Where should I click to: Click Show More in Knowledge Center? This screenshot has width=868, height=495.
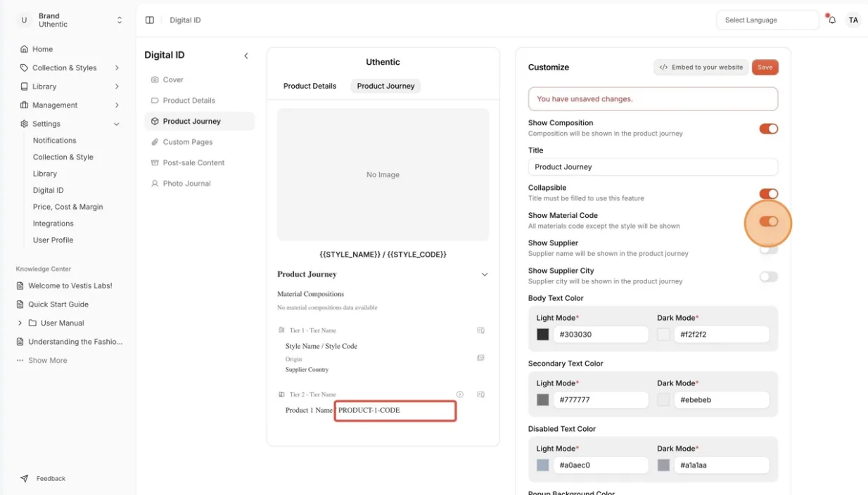tap(48, 361)
